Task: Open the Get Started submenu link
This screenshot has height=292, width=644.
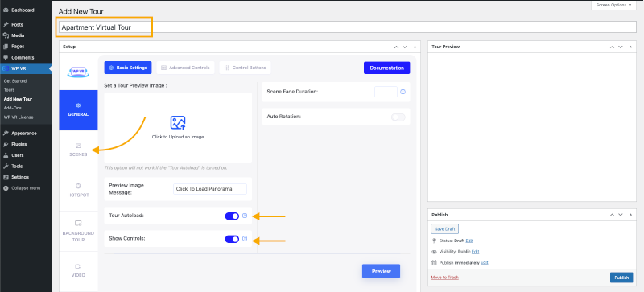Action: pos(15,81)
